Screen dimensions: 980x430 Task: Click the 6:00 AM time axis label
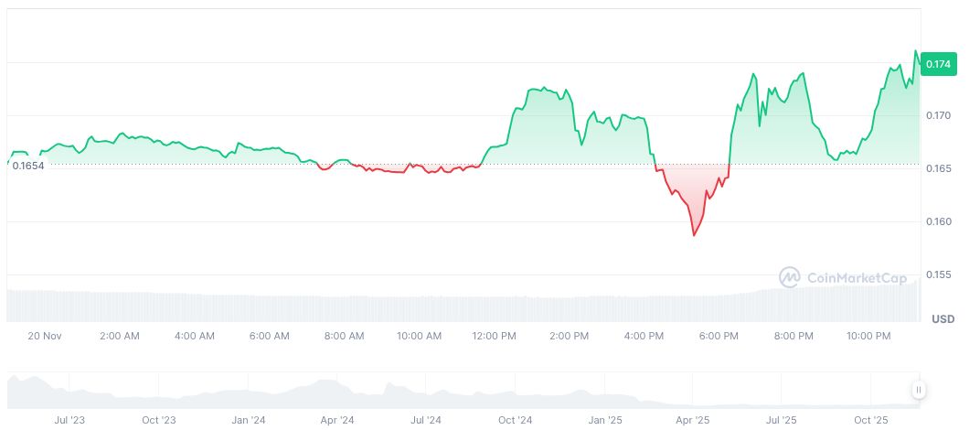(269, 337)
